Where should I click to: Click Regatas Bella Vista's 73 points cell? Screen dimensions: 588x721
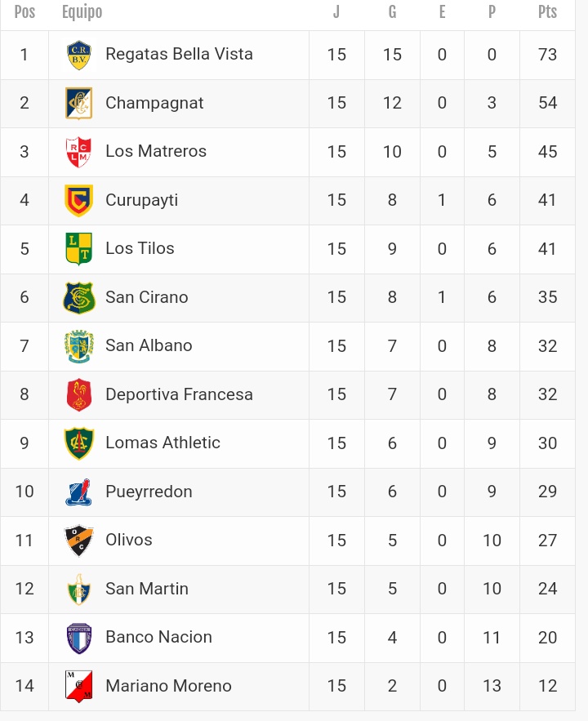(547, 55)
